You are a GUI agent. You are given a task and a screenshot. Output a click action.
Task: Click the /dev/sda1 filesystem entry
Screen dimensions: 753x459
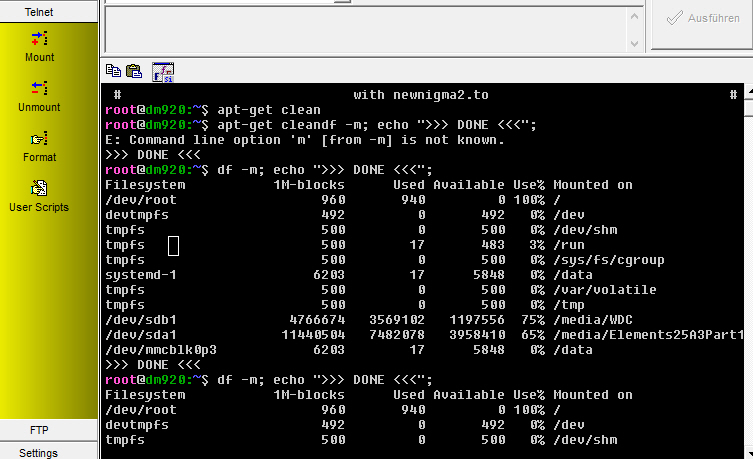[x=141, y=335]
